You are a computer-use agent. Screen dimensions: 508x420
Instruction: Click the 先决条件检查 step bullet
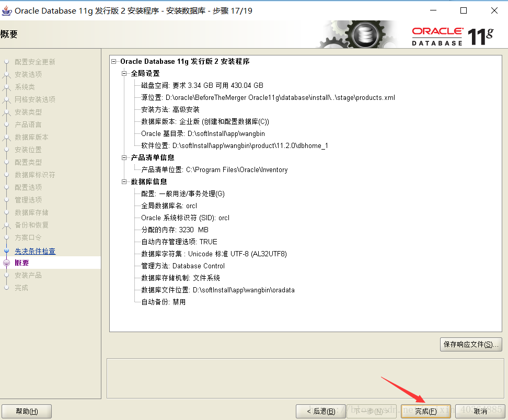6,251
